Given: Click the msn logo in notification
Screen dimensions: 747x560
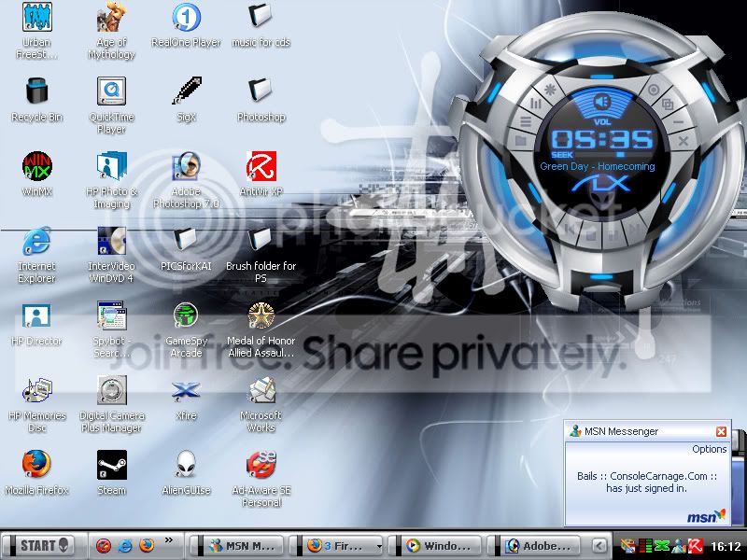Looking at the screenshot, I should [707, 516].
